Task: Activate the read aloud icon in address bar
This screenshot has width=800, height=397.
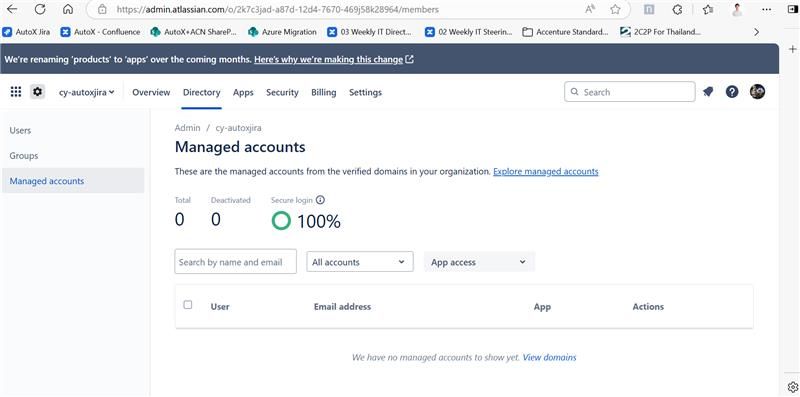Action: tap(590, 9)
